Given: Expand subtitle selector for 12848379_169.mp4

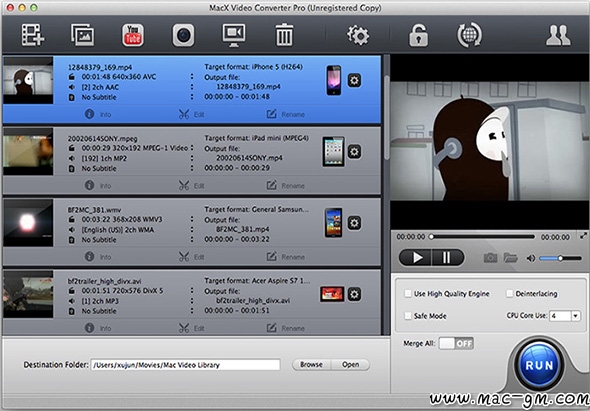Looking at the screenshot, I should click(192, 97).
